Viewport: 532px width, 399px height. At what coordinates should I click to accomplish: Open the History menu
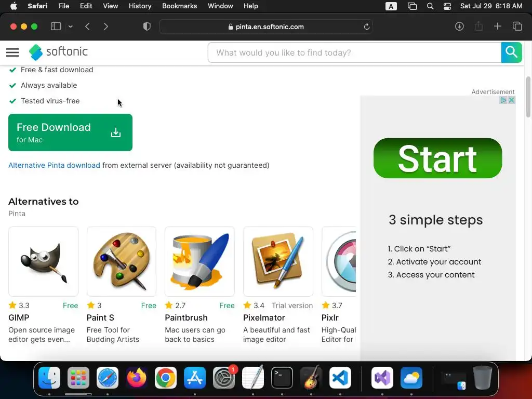coord(140,6)
